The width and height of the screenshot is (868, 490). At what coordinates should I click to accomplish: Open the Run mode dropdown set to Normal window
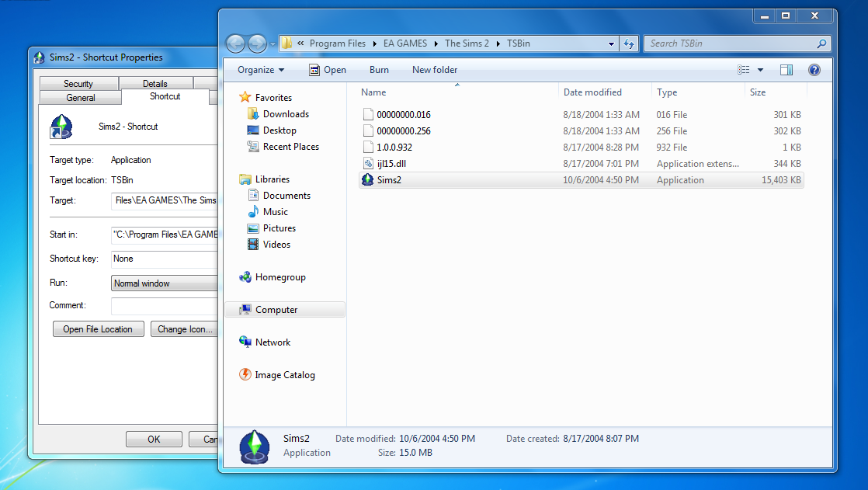tap(165, 283)
